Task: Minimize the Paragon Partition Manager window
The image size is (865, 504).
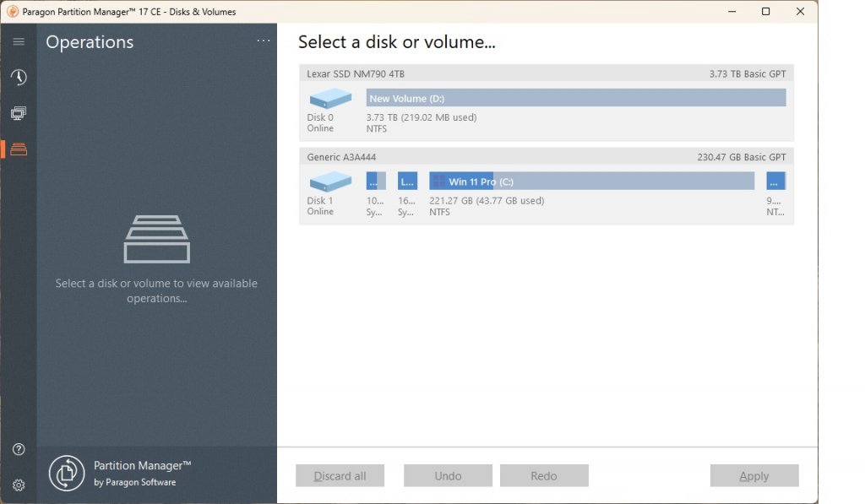Action: coord(732,12)
